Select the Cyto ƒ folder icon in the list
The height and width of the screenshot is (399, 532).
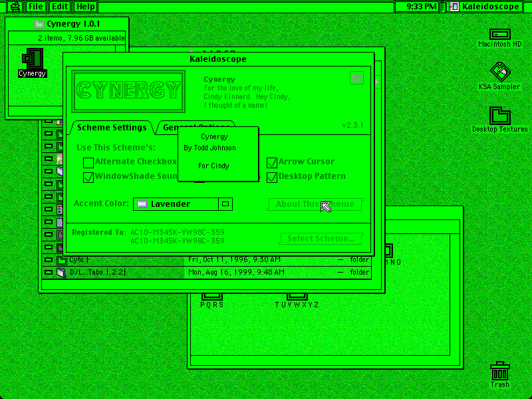(61, 260)
